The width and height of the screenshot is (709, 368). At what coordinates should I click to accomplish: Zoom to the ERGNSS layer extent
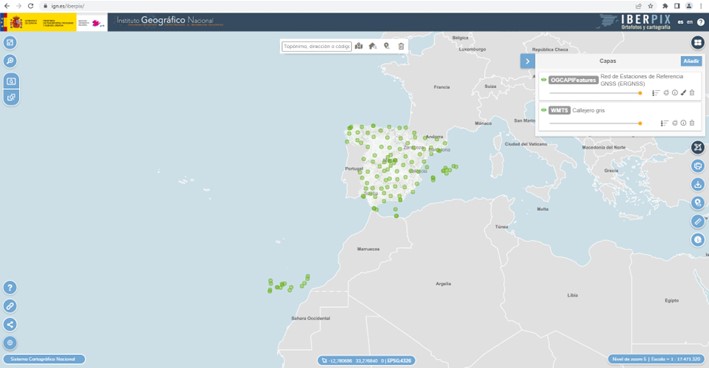(666, 93)
